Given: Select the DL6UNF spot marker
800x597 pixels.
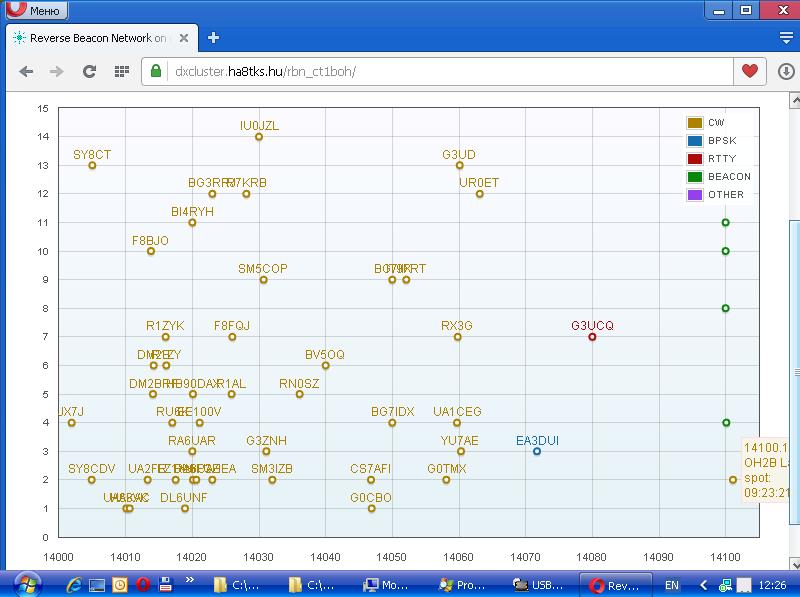Looking at the screenshot, I should (185, 508).
